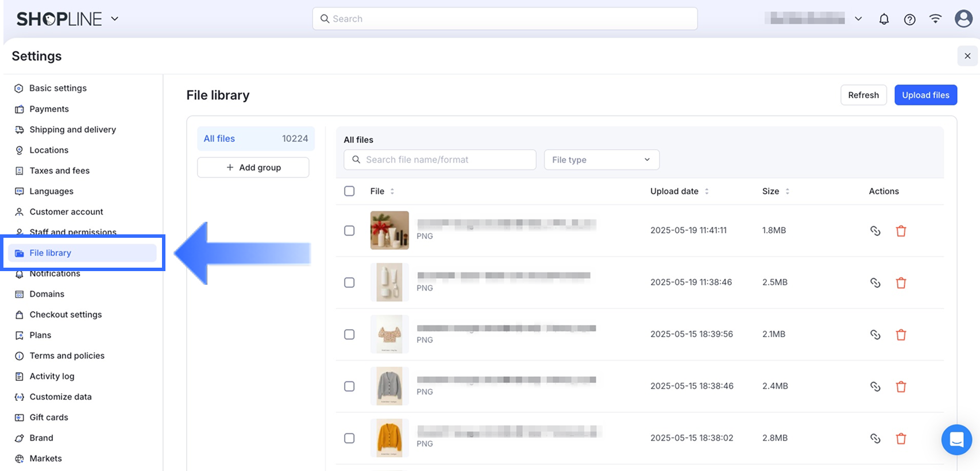Copy link for the 2.4MB file

(x=875, y=387)
